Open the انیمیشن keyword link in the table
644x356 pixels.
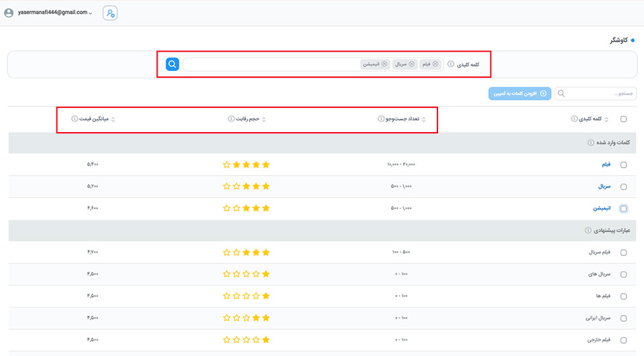[600, 209]
